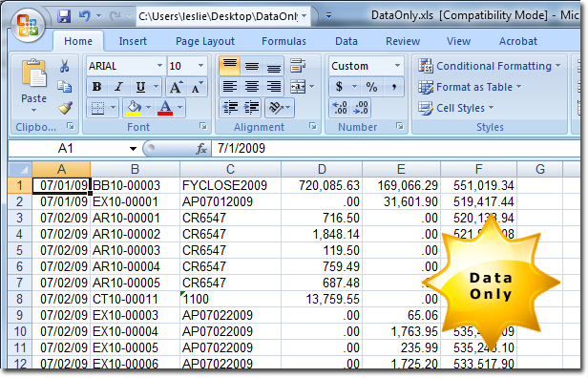Image resolution: width=588 pixels, height=378 pixels.
Task: Launch the Alignment dialog box
Action: pos(313,127)
